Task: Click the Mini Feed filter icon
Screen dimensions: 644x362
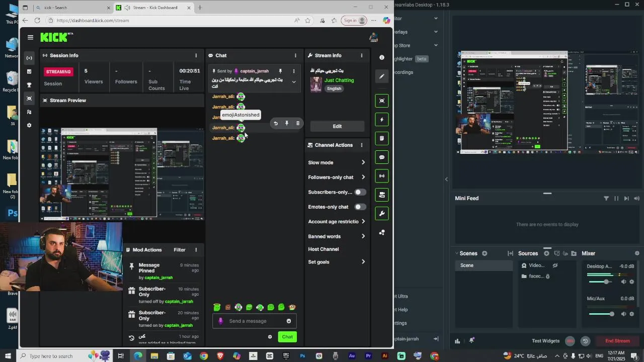Action: tap(606, 199)
